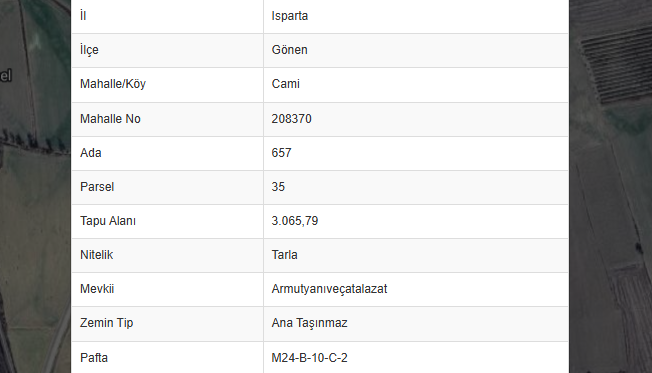This screenshot has height=373, width=652.
Task: Click the Parsel value 35
Action: [278, 187]
